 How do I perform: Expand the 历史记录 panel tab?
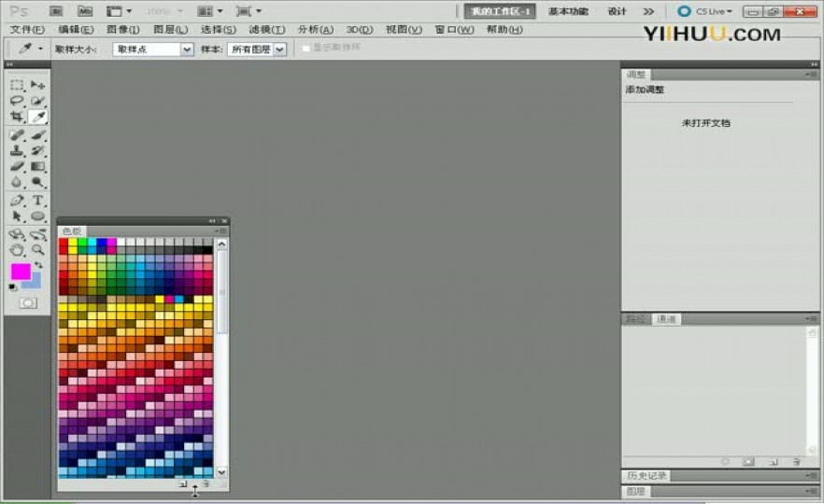pyautogui.click(x=646, y=476)
